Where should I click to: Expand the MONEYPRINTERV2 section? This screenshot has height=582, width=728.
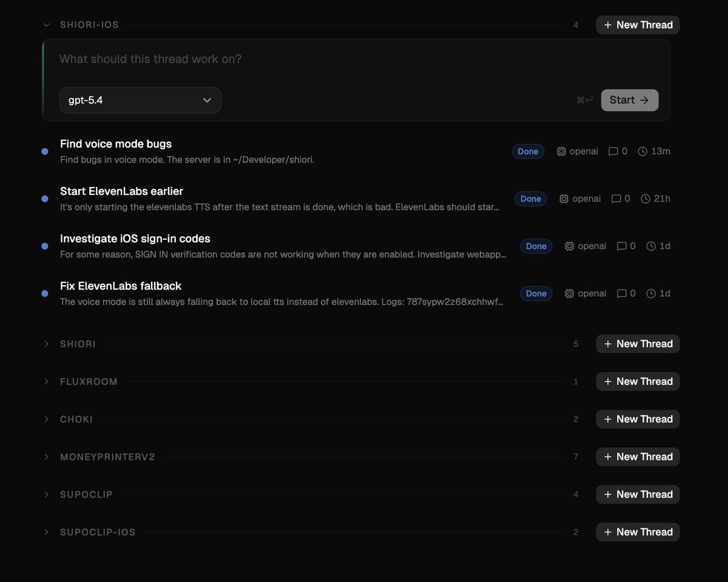pos(46,456)
